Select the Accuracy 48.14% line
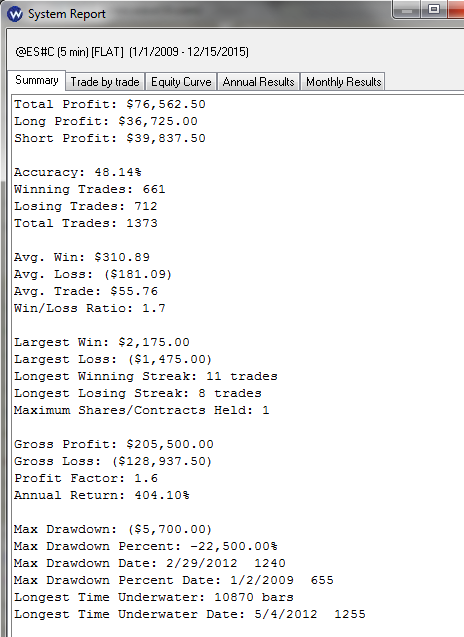 tap(78, 172)
